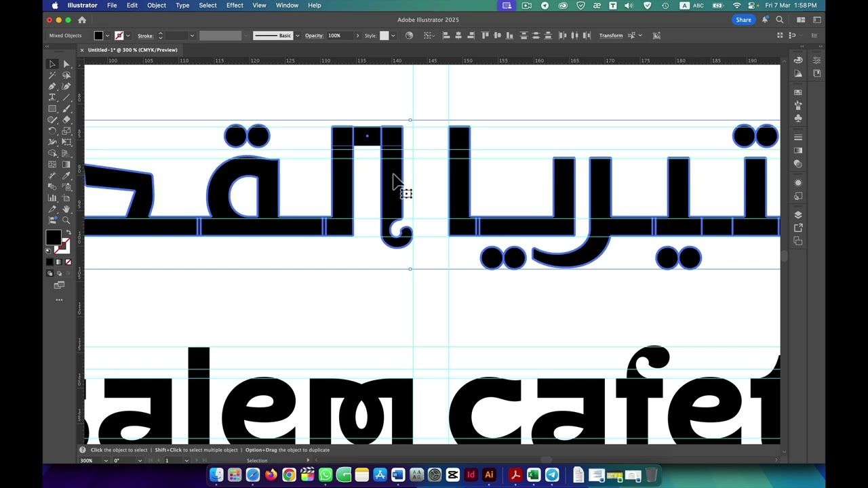
Task: Enable Draw Behind mode
Action: click(x=58, y=273)
